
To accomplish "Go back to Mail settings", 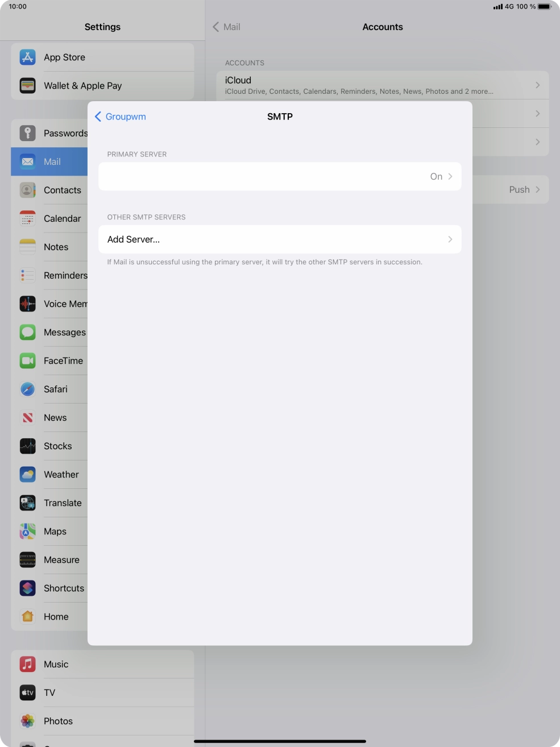I will (x=226, y=27).
